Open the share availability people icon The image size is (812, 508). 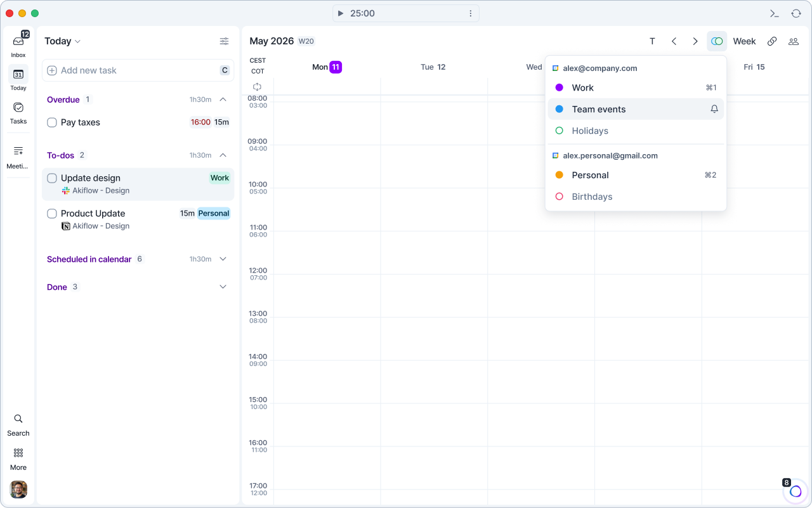point(794,41)
